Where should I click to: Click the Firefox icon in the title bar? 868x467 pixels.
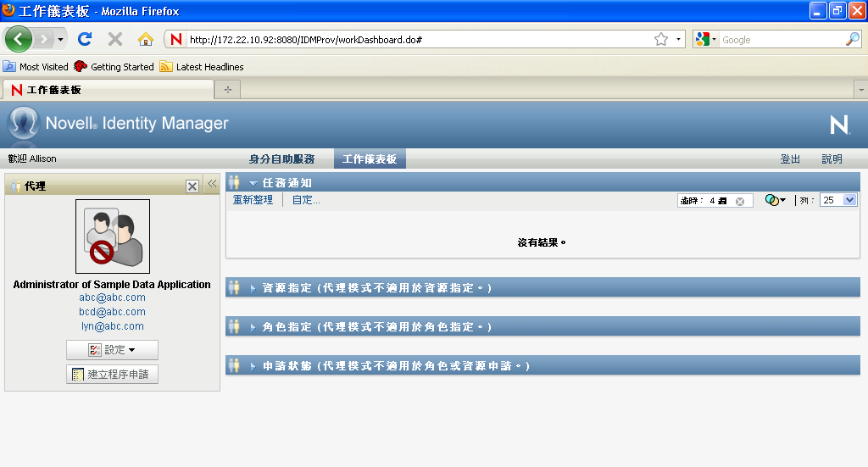(x=8, y=10)
